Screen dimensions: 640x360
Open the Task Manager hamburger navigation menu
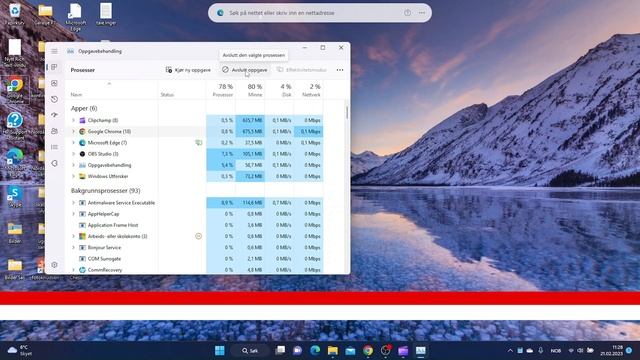pyautogui.click(x=54, y=51)
